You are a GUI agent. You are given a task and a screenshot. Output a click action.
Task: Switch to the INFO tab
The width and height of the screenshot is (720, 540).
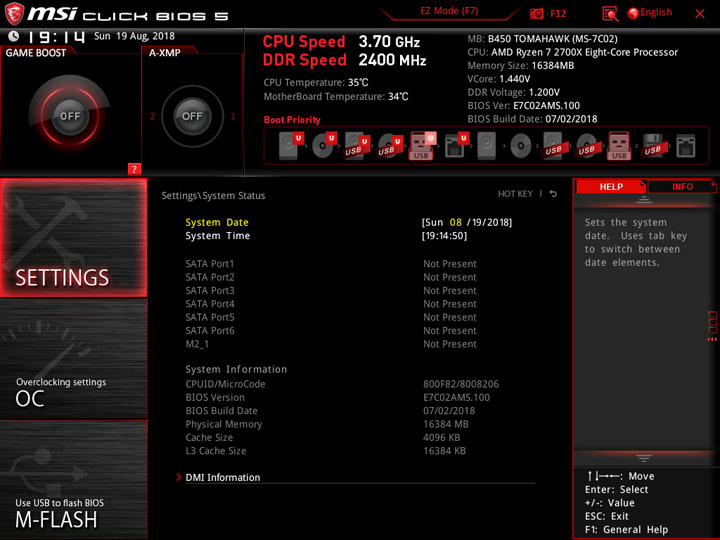(x=682, y=187)
